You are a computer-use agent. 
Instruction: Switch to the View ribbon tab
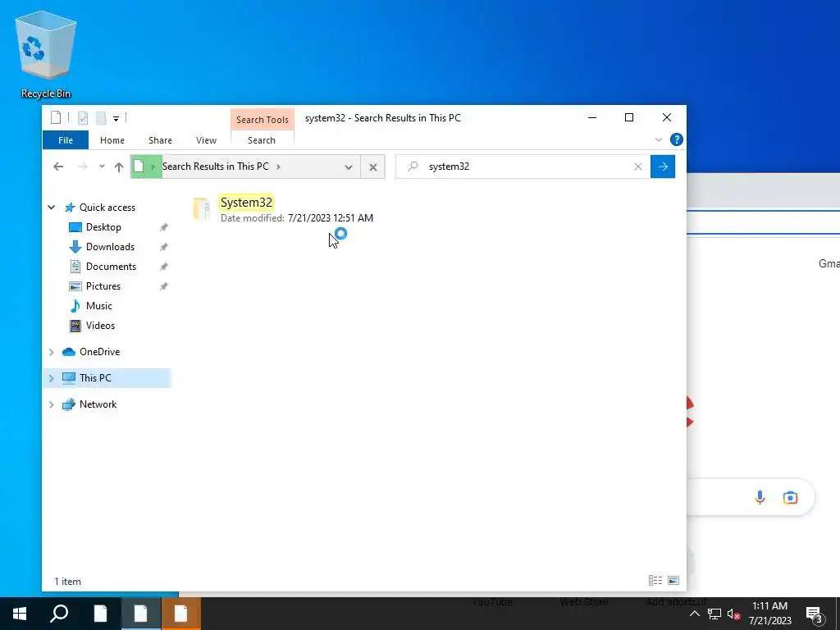(206, 140)
